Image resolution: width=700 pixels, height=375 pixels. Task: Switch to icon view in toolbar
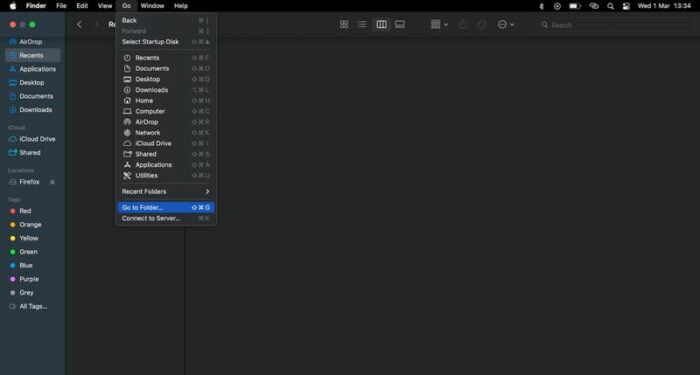(x=344, y=25)
